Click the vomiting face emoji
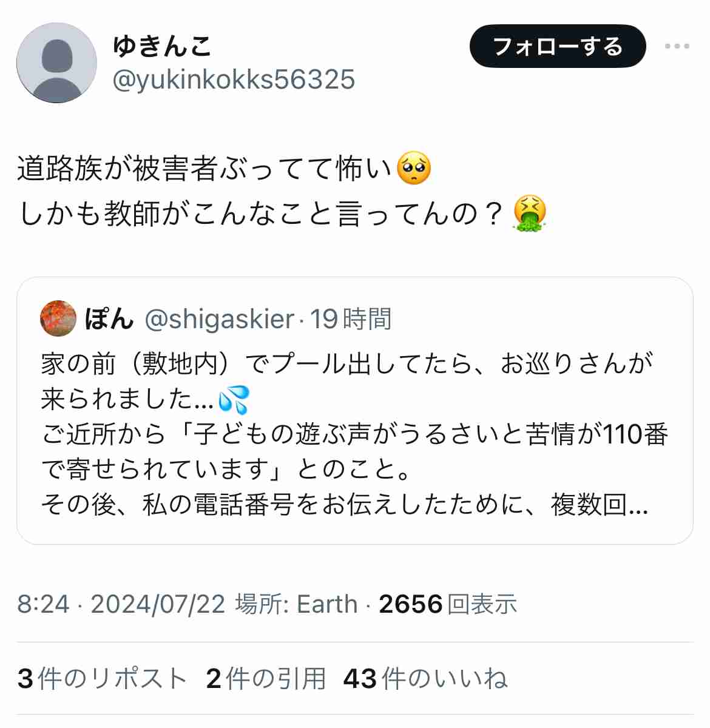The image size is (710, 728). point(530,213)
